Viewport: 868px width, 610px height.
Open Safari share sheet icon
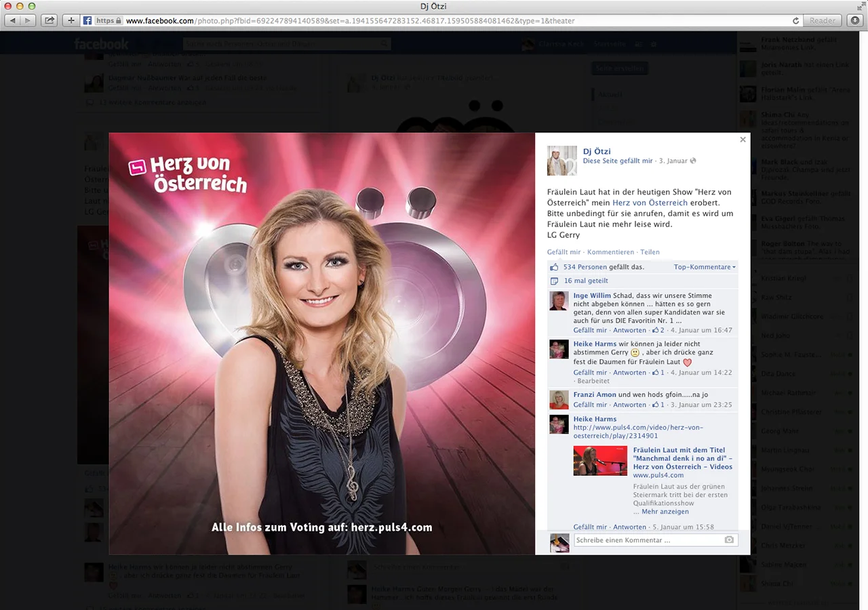point(50,20)
